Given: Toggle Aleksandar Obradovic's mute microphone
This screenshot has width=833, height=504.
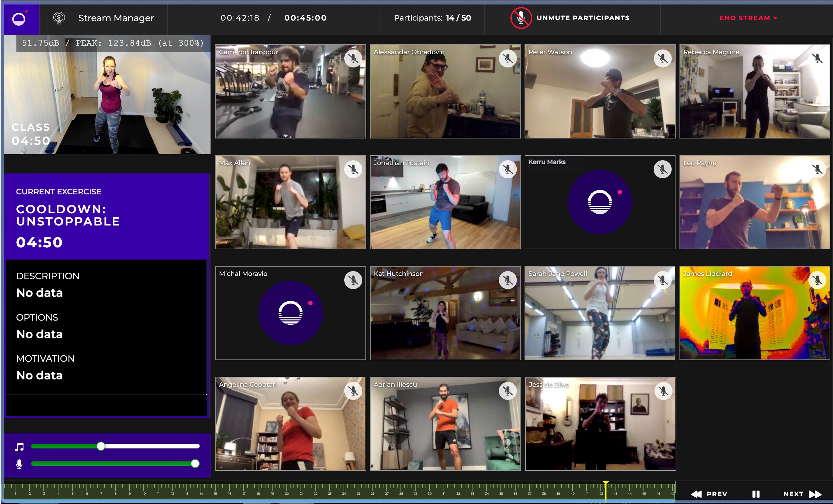Looking at the screenshot, I should (508, 58).
